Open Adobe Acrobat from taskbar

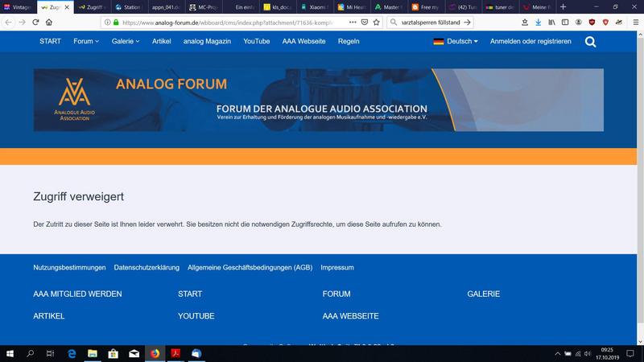175,353
